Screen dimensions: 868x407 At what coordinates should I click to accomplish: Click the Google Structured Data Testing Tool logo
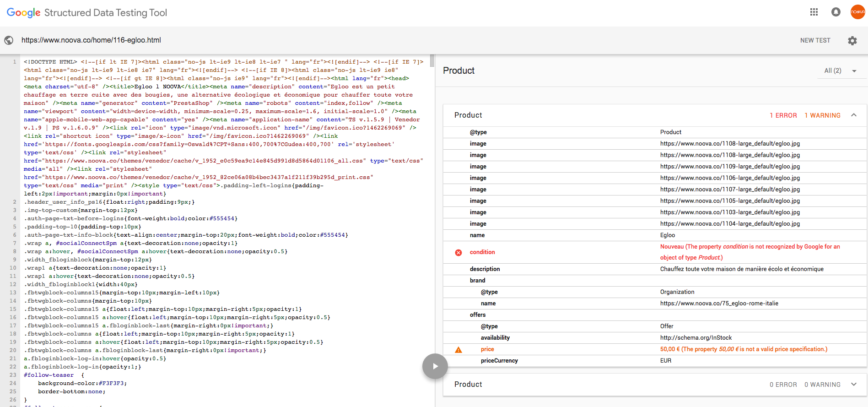click(x=87, y=13)
